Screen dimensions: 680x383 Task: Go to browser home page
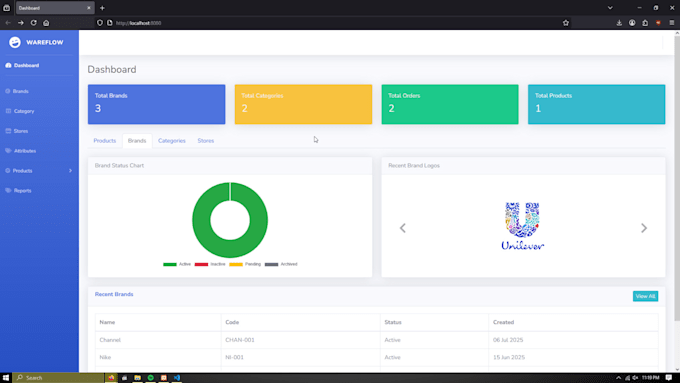(46, 23)
